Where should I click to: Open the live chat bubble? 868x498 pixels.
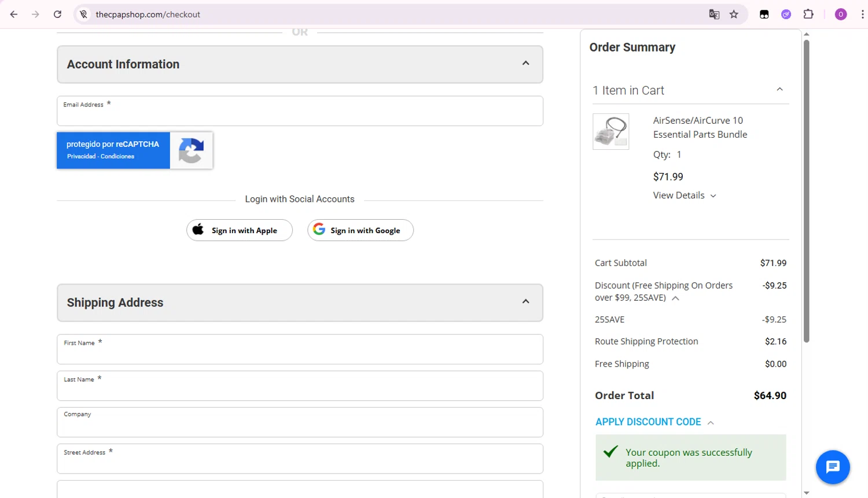click(832, 467)
